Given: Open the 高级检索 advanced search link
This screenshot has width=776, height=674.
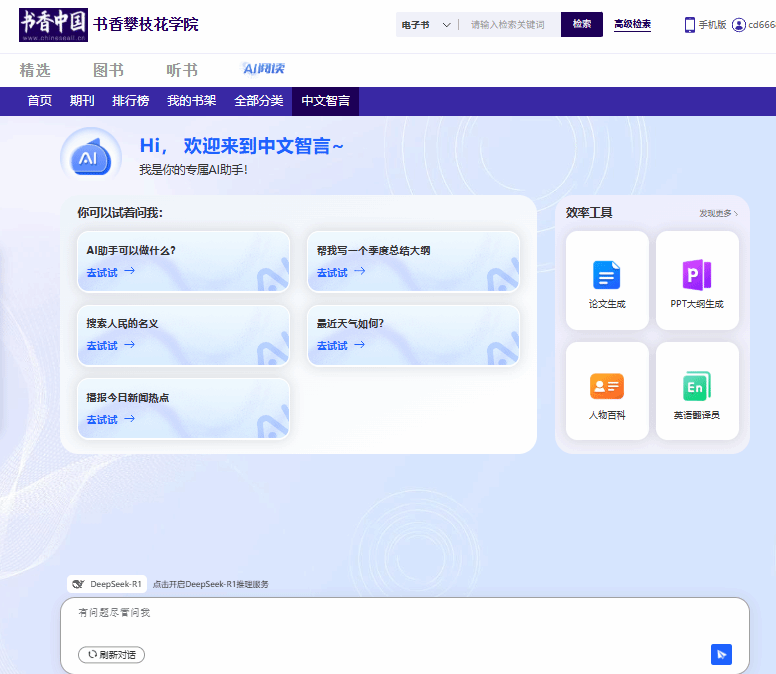Looking at the screenshot, I should pyautogui.click(x=632, y=25).
